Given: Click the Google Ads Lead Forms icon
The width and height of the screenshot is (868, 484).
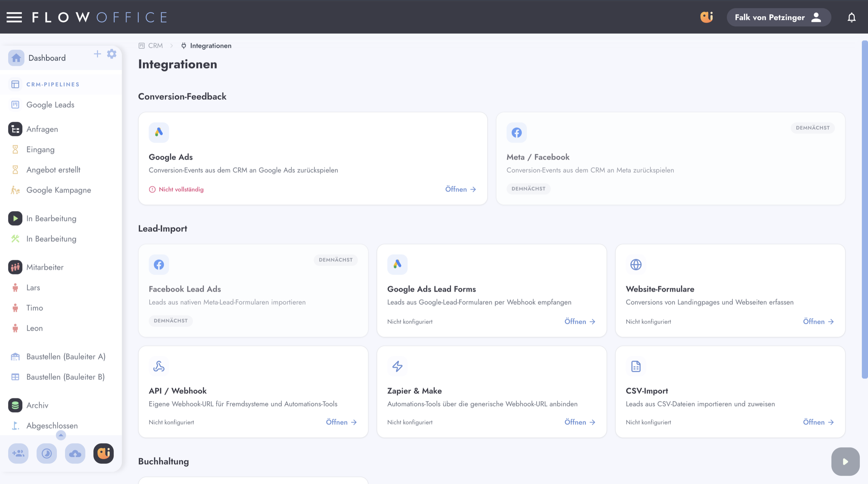Looking at the screenshot, I should (397, 265).
